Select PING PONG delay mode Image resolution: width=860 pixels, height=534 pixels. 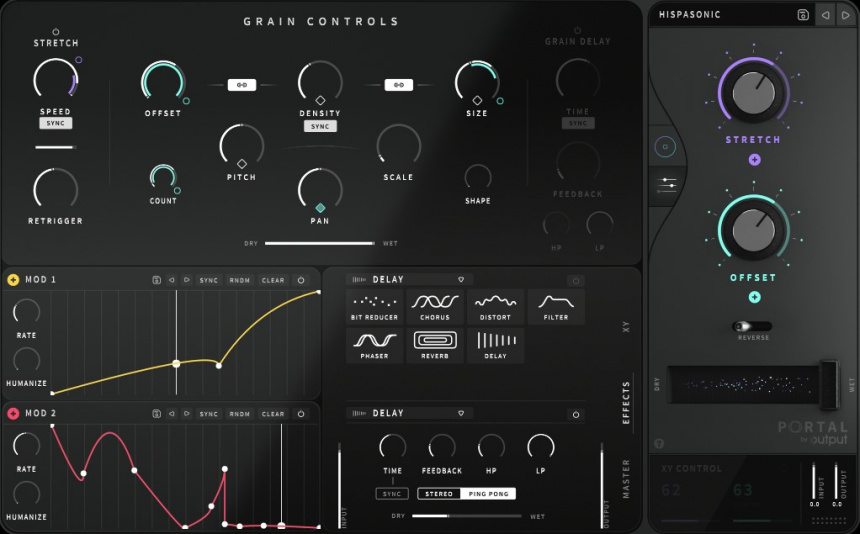pos(488,494)
